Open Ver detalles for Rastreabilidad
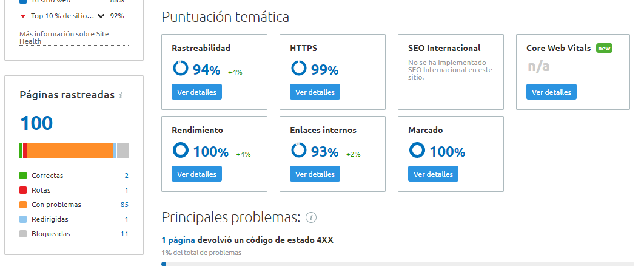 click(x=196, y=92)
